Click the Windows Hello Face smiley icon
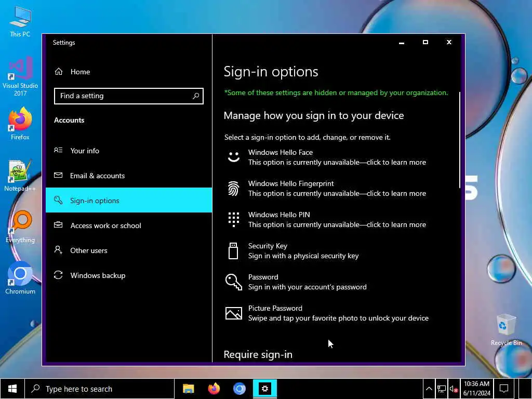The width and height of the screenshot is (532, 399). click(x=233, y=157)
